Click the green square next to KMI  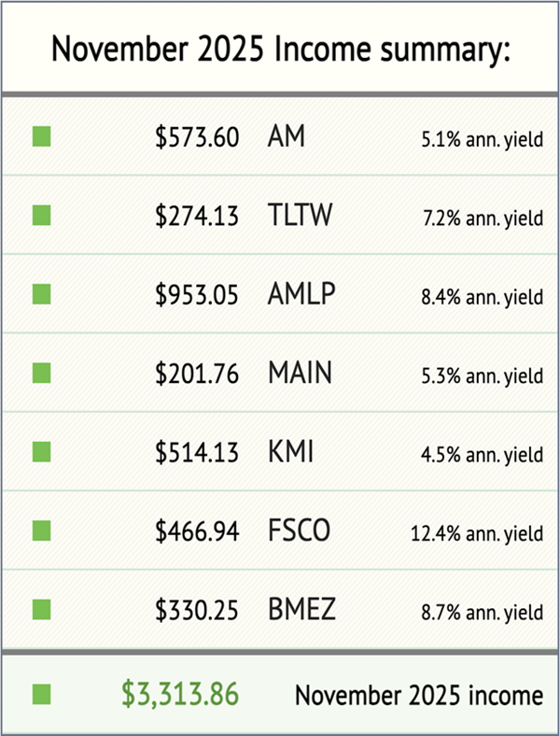(41, 453)
